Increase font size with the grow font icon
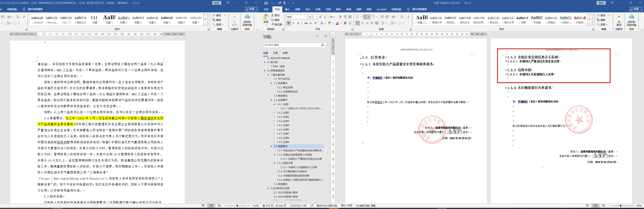The image size is (644, 209). [320, 17]
